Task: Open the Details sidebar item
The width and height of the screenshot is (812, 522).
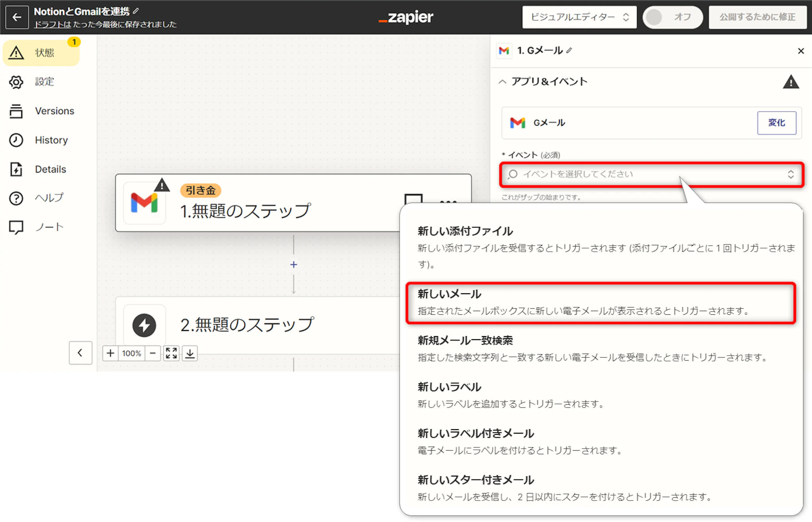Action: [50, 169]
